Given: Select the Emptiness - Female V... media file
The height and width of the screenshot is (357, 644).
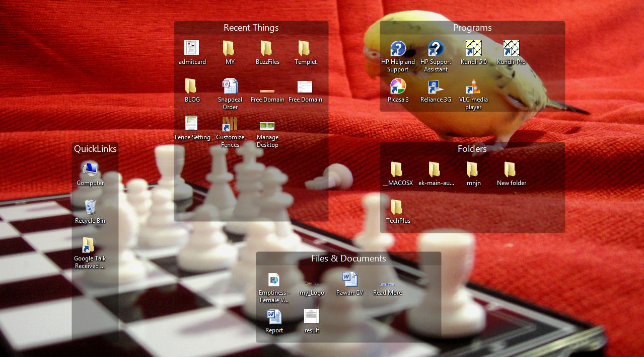Looking at the screenshot, I should coord(274,279).
